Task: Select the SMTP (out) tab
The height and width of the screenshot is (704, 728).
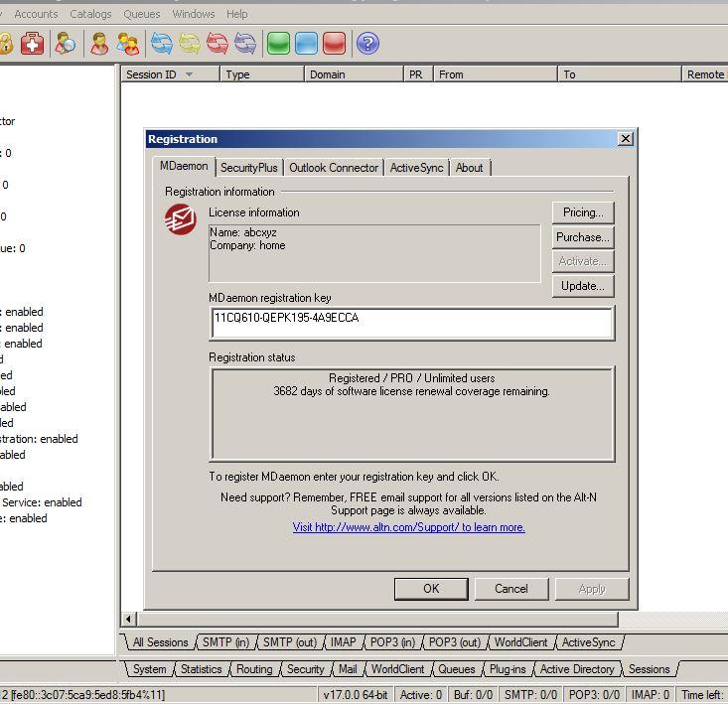Action: click(x=290, y=642)
